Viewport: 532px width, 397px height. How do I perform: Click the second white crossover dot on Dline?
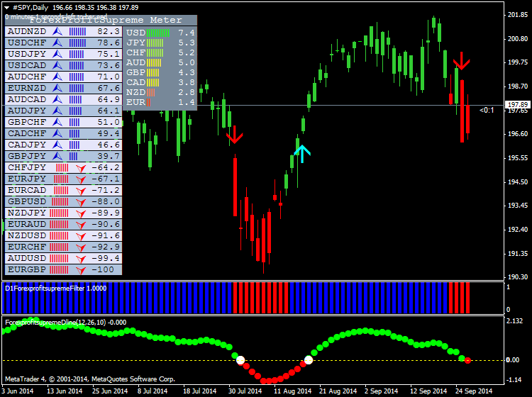click(x=309, y=360)
